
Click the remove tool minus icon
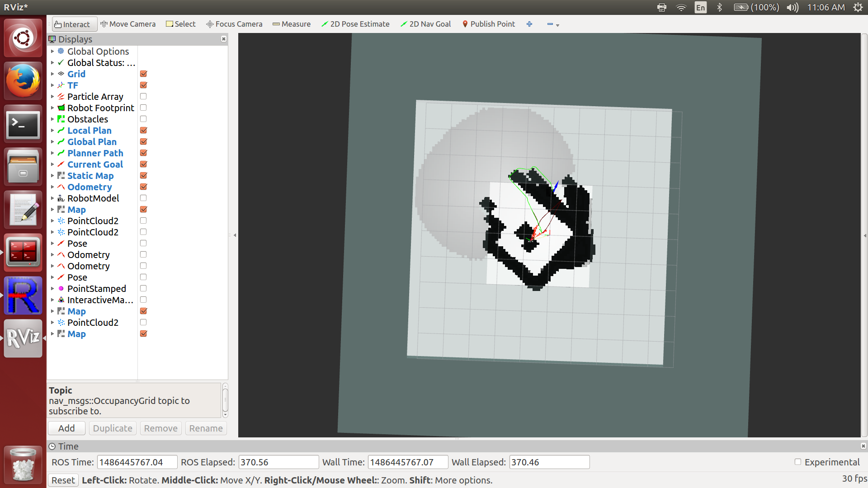550,24
